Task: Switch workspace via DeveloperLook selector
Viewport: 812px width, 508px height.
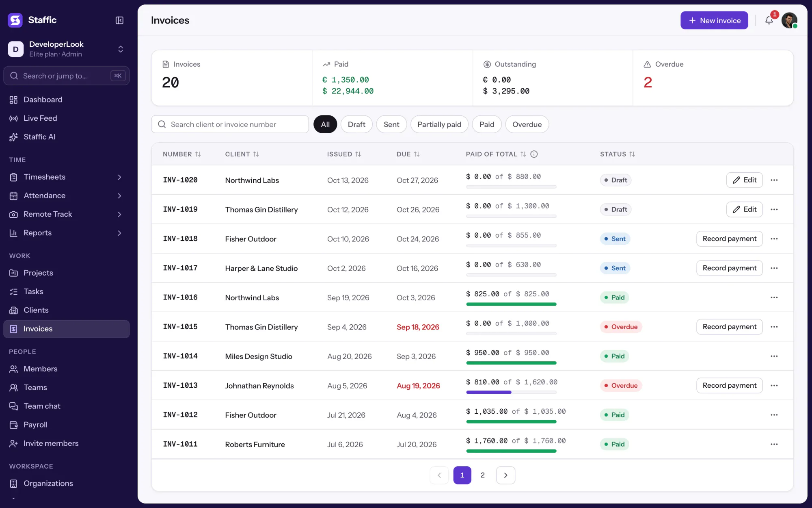Action: (x=66, y=49)
